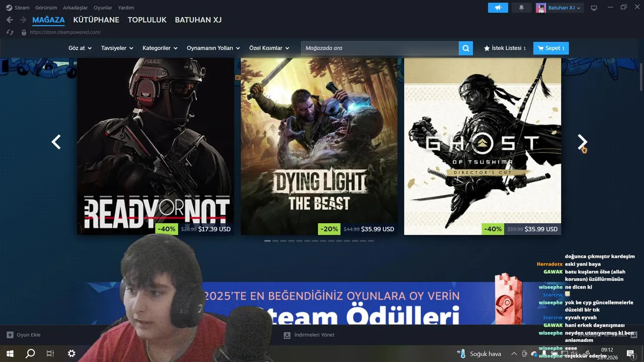Expand the Göz at dropdown
Image resolution: width=644 pixels, height=362 pixels.
coord(80,48)
